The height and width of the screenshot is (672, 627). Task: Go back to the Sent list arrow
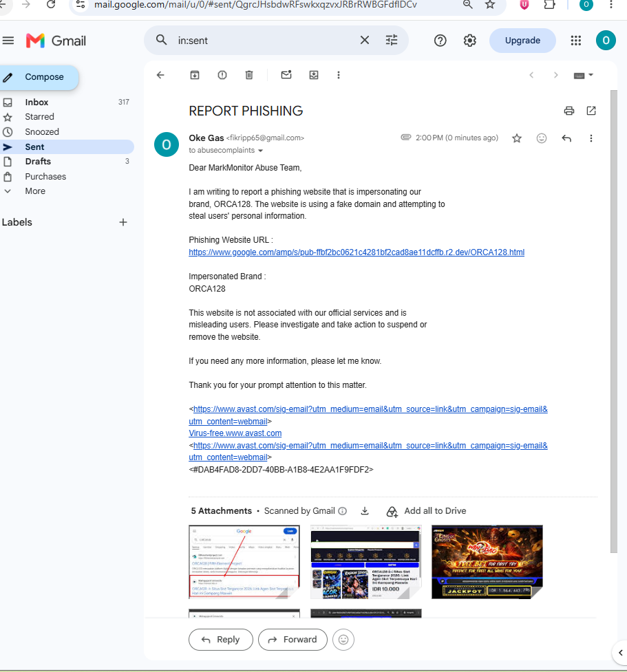(160, 75)
